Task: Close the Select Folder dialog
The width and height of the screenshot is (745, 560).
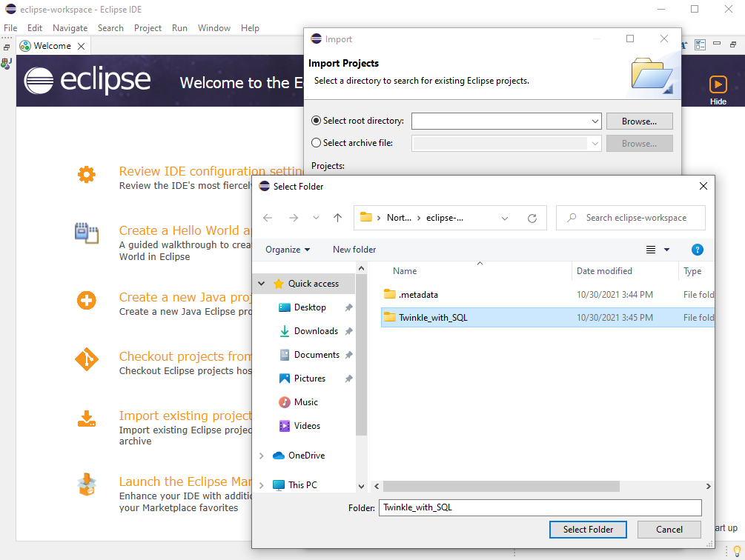Action: (x=703, y=186)
